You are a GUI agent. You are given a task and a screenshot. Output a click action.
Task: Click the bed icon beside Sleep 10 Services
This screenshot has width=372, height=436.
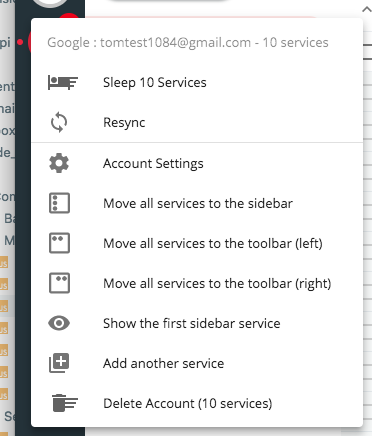pos(63,83)
